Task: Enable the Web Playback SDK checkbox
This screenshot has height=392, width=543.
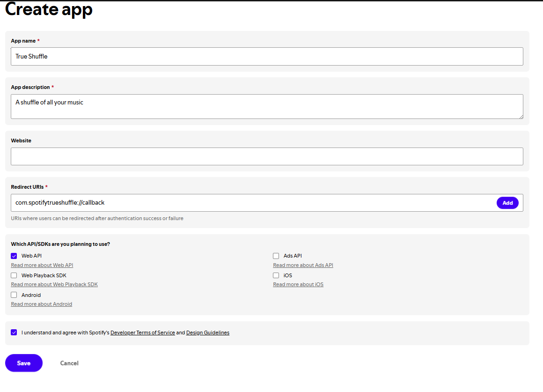Action: click(x=14, y=275)
